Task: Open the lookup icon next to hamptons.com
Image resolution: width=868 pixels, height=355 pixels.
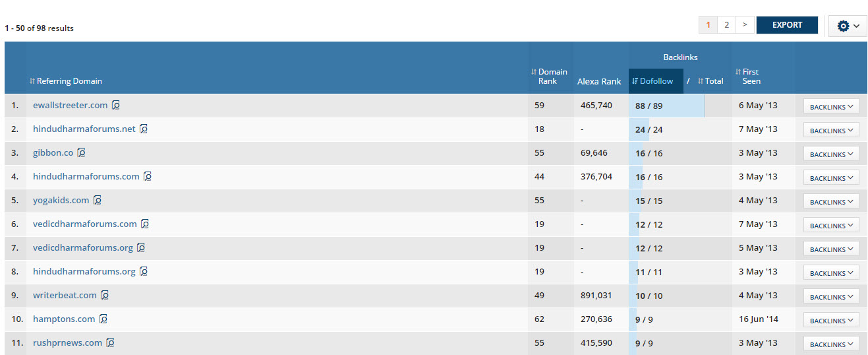Action: (103, 319)
